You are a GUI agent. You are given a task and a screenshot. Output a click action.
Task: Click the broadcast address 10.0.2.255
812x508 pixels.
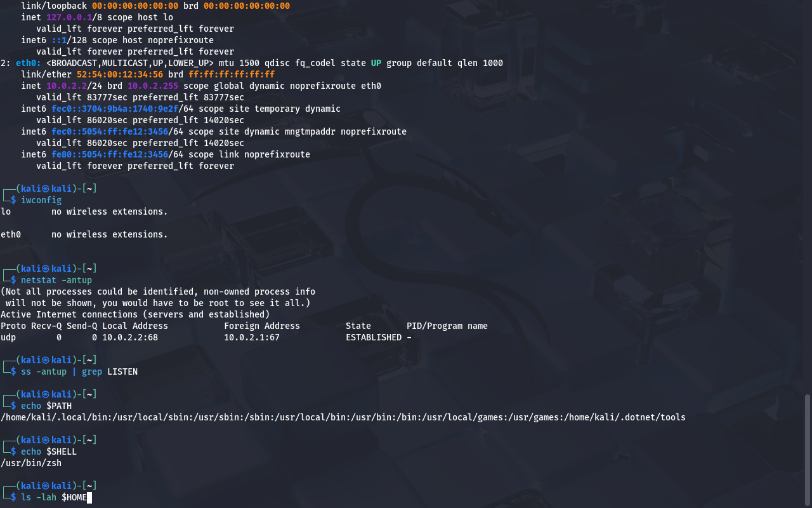click(x=153, y=86)
